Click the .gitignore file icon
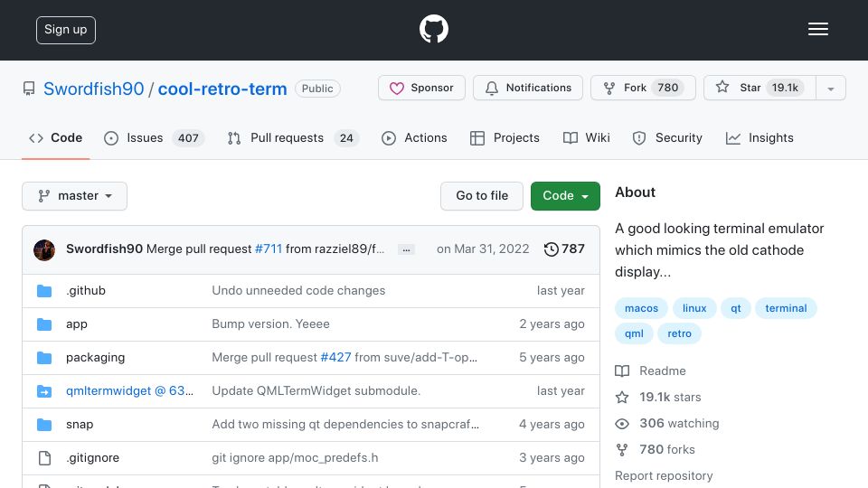 pyautogui.click(x=44, y=458)
